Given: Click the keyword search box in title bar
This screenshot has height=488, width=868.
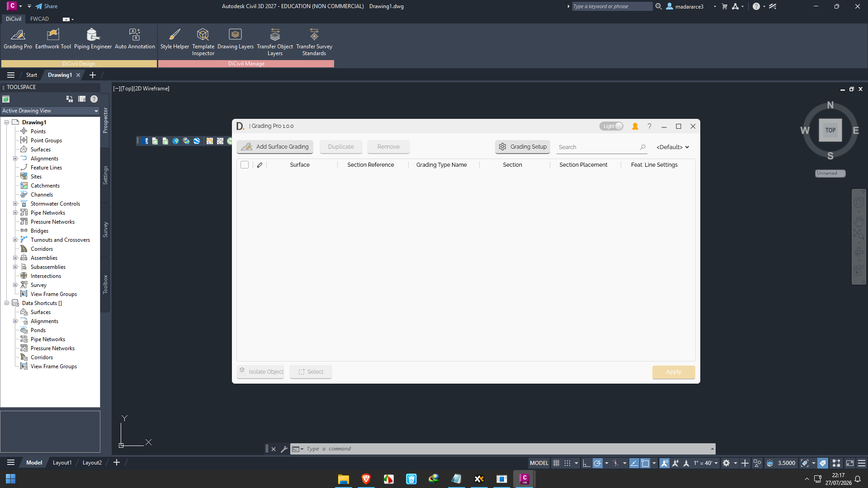Looking at the screenshot, I should point(612,6).
